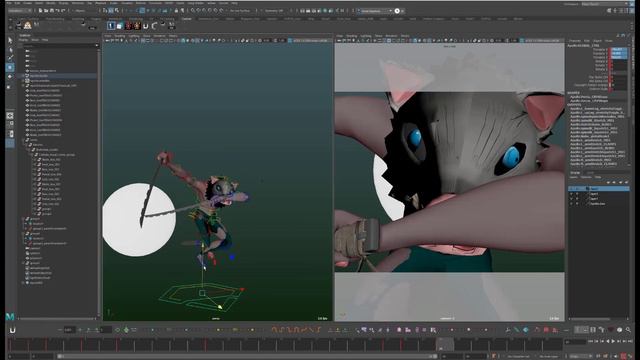The width and height of the screenshot is (640, 360).
Task: Switch to the Custom shelf tab
Action: [x=187, y=19]
